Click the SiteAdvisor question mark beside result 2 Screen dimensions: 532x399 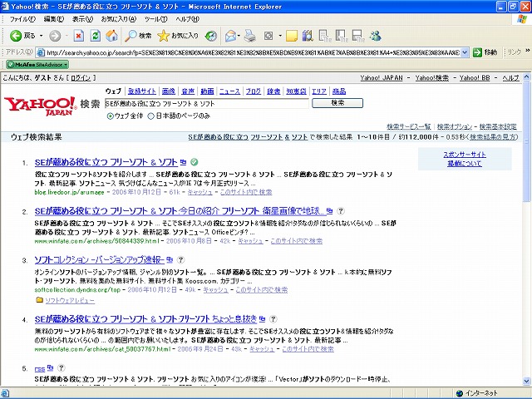[341, 211]
